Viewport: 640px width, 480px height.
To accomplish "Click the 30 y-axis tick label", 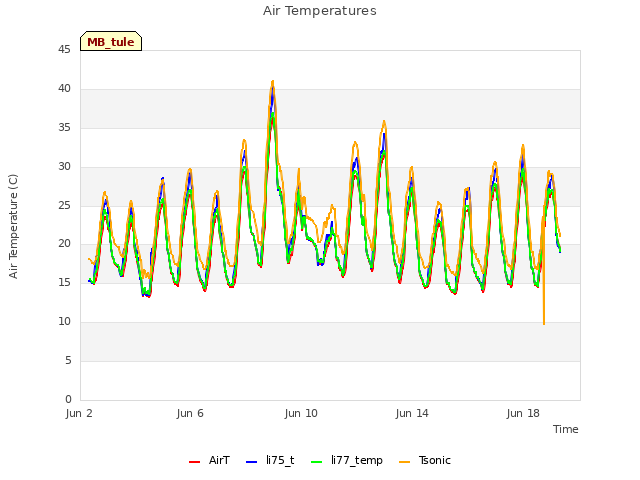I will (x=64, y=167).
